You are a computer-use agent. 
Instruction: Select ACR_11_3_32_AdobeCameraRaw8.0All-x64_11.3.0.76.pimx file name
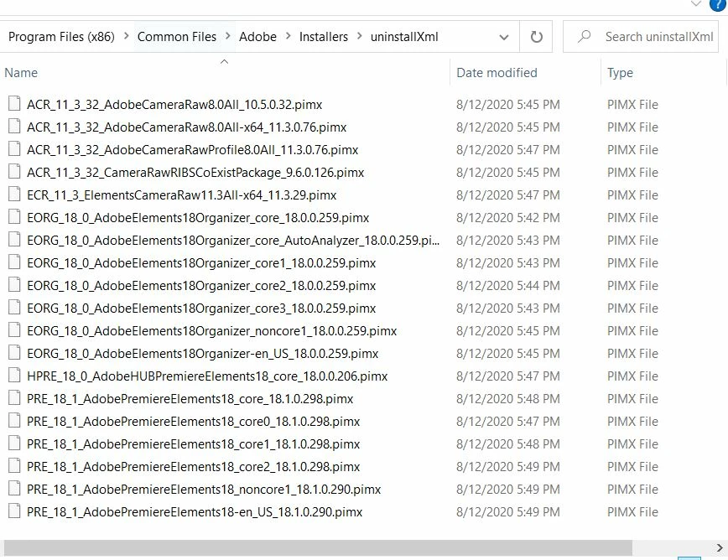pos(187,127)
